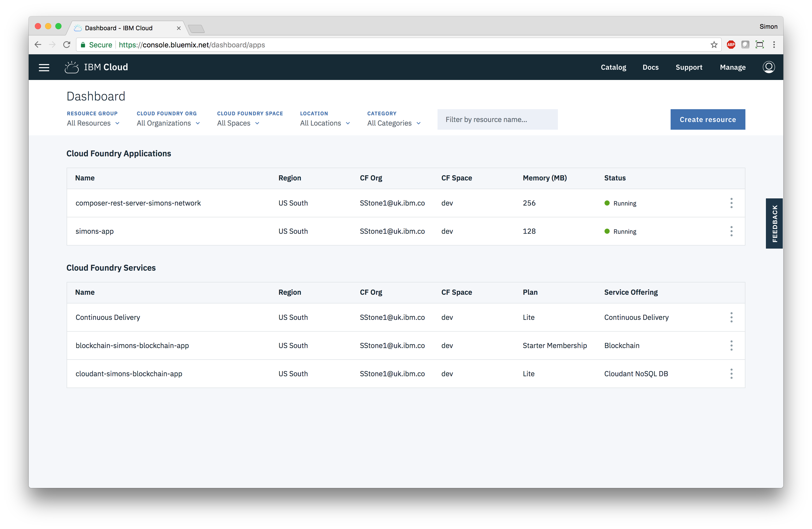Screen dimensions: 812x529
Task: Reload the page in browser
Action: point(67,45)
